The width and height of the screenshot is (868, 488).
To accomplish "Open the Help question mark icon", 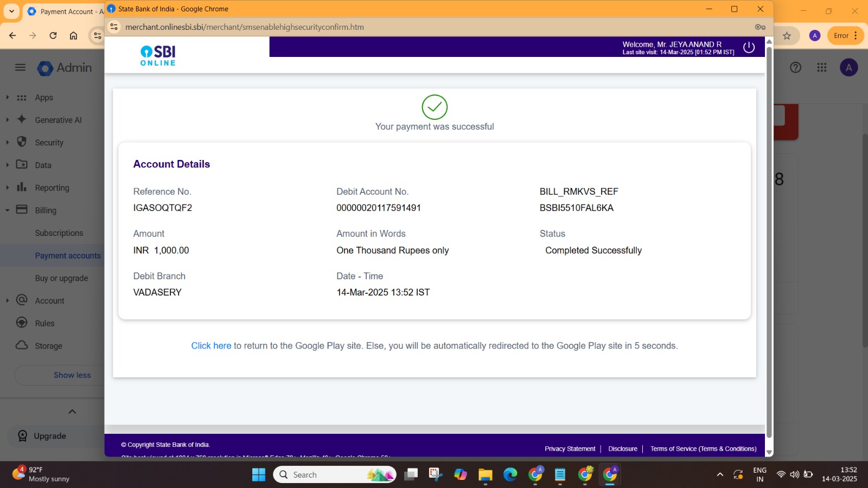I will 795,68.
